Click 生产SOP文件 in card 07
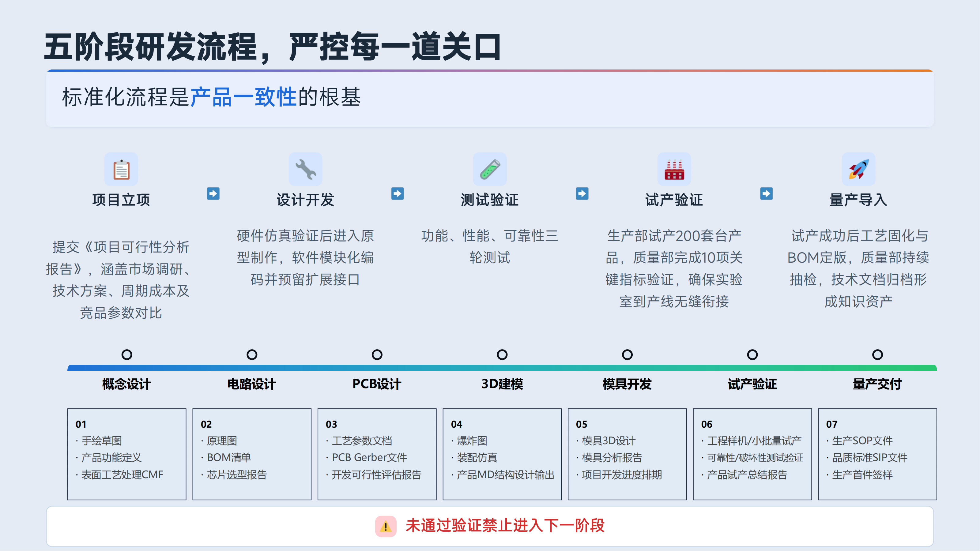 pyautogui.click(x=862, y=441)
